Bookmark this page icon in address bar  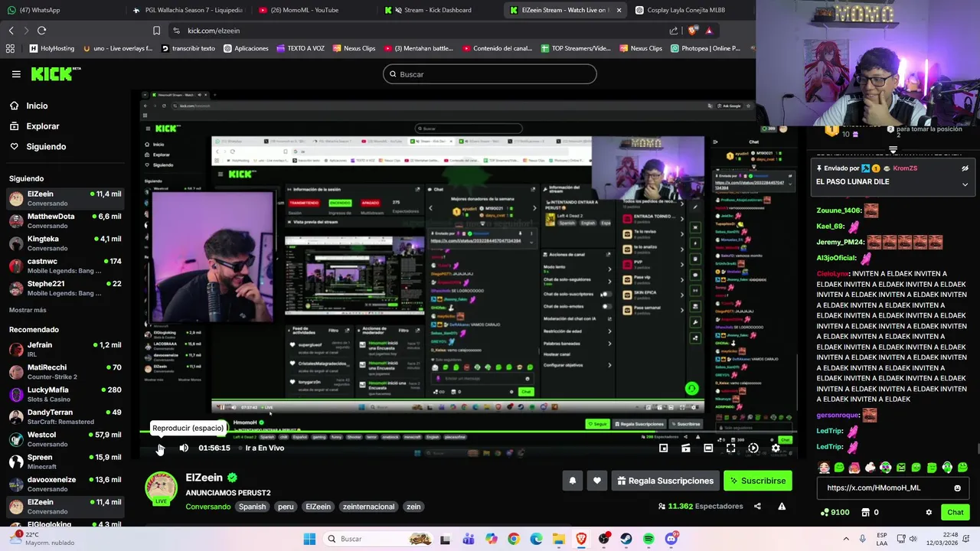click(156, 31)
